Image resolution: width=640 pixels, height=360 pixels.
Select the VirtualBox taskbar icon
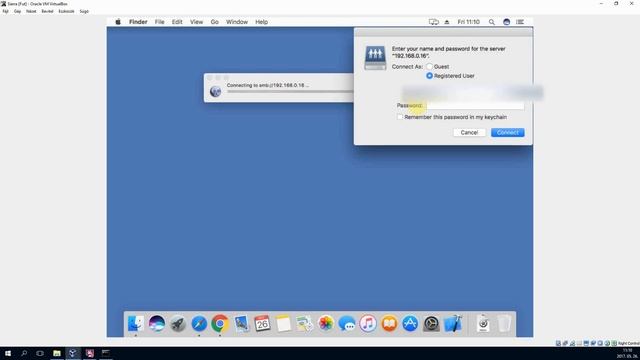tap(73, 353)
